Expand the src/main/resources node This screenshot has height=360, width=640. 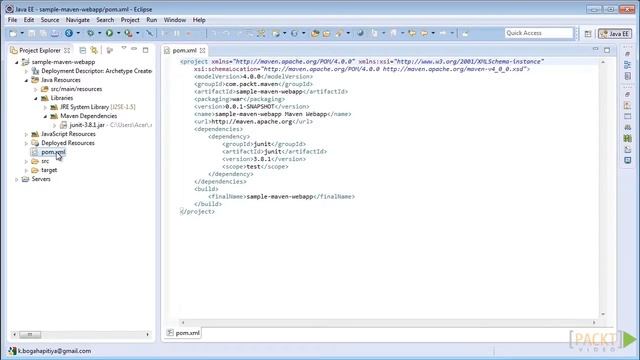click(x=36, y=89)
